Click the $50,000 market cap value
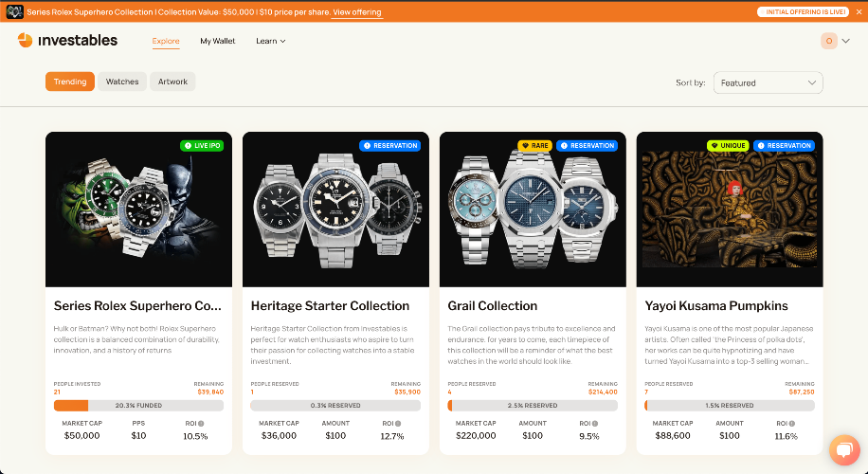 (x=81, y=436)
